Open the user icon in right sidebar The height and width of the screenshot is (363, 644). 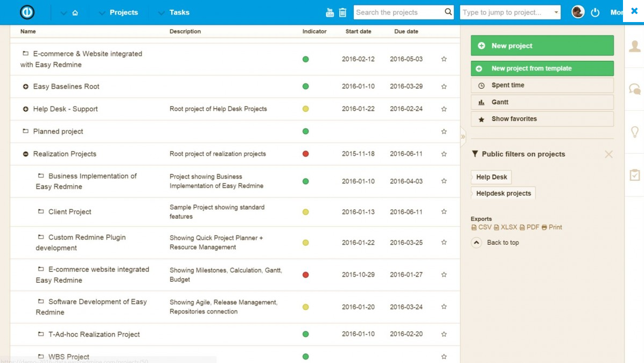coord(634,46)
